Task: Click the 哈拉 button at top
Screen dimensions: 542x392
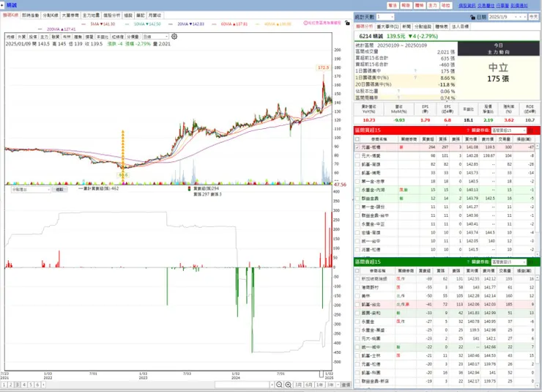Action: click(446, 6)
